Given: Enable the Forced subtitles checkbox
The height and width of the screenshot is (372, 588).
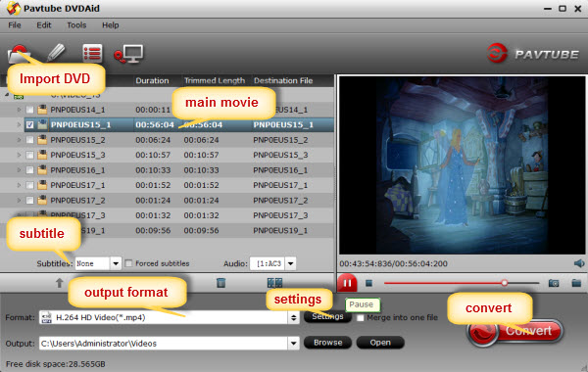Looking at the screenshot, I should (128, 263).
